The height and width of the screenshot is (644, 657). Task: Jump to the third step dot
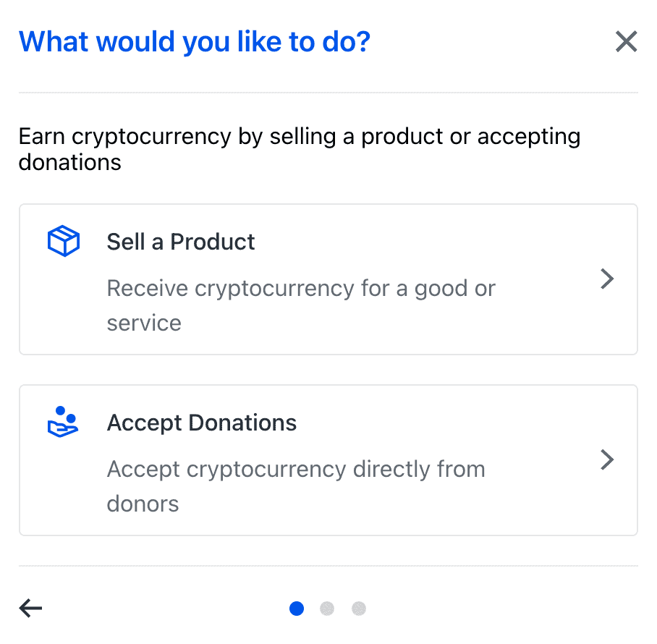[359, 609]
